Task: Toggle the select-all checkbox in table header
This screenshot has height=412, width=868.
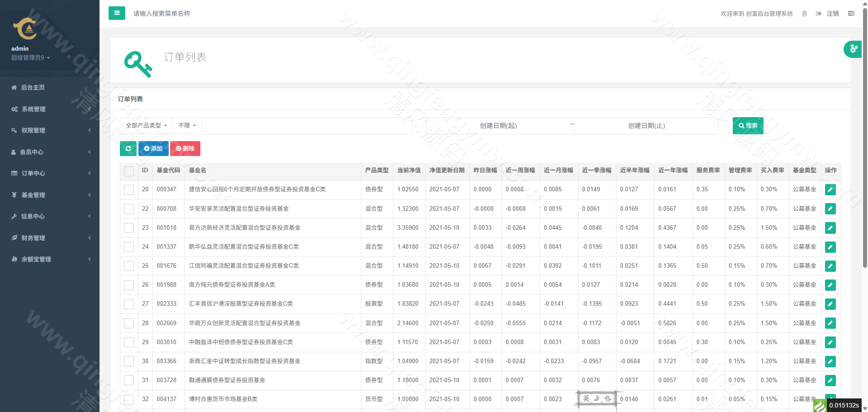Action: [x=129, y=171]
